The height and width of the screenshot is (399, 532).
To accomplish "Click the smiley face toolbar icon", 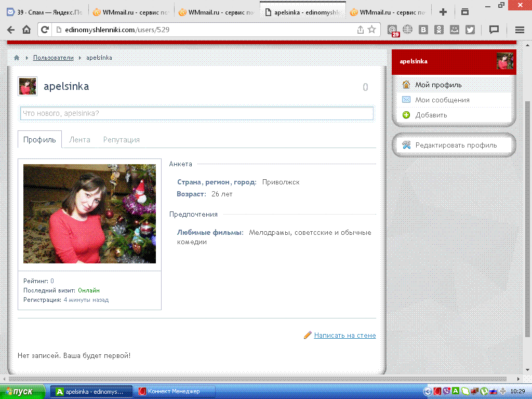I will pyautogui.click(x=454, y=30).
